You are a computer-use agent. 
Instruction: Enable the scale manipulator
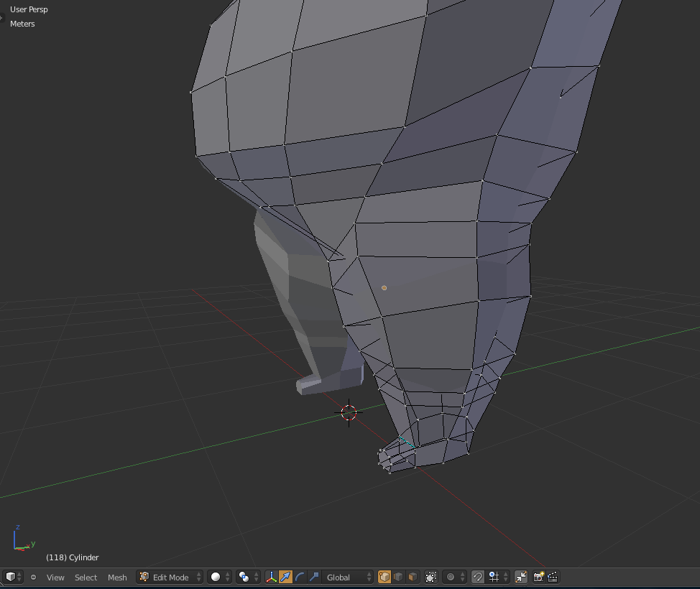click(314, 577)
